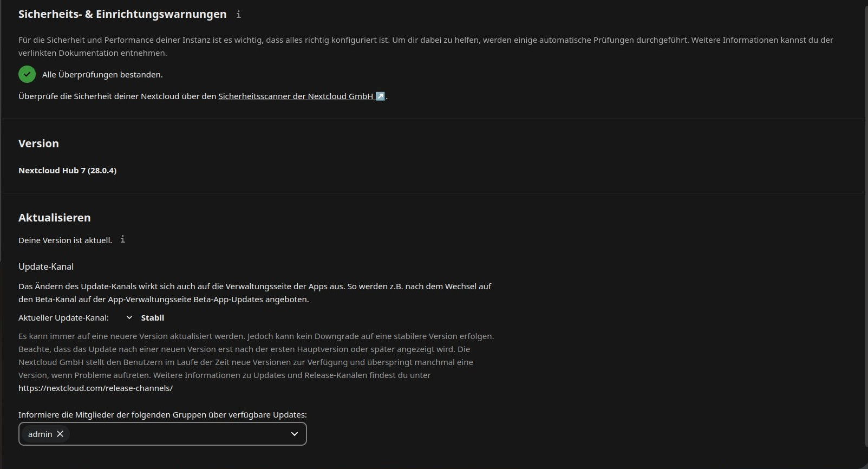The height and width of the screenshot is (469, 868).
Task: Remove the admin group tag
Action: [60, 434]
